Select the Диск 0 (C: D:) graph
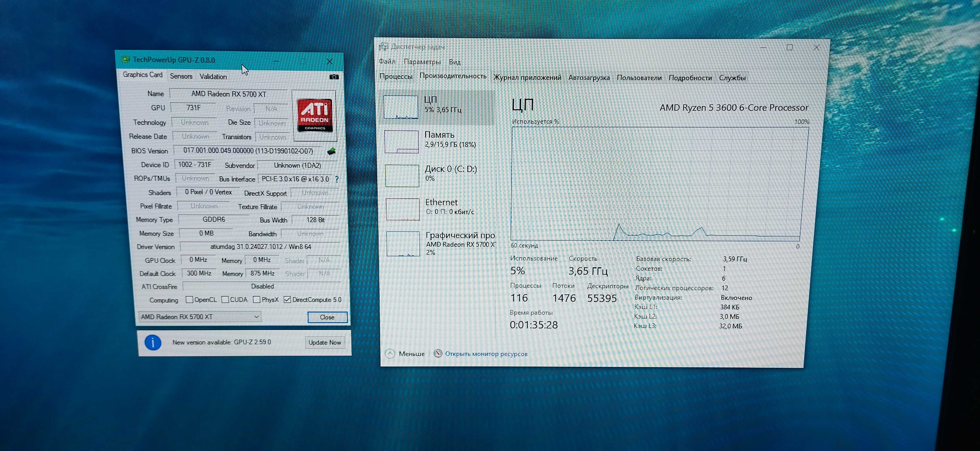This screenshot has width=980, height=451. 402,175
